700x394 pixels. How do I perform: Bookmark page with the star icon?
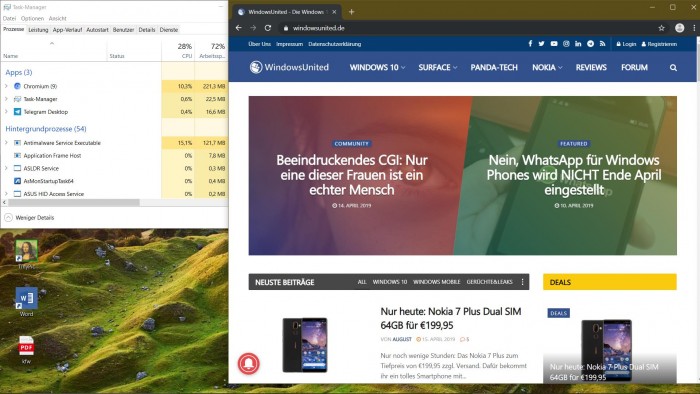pos(661,28)
